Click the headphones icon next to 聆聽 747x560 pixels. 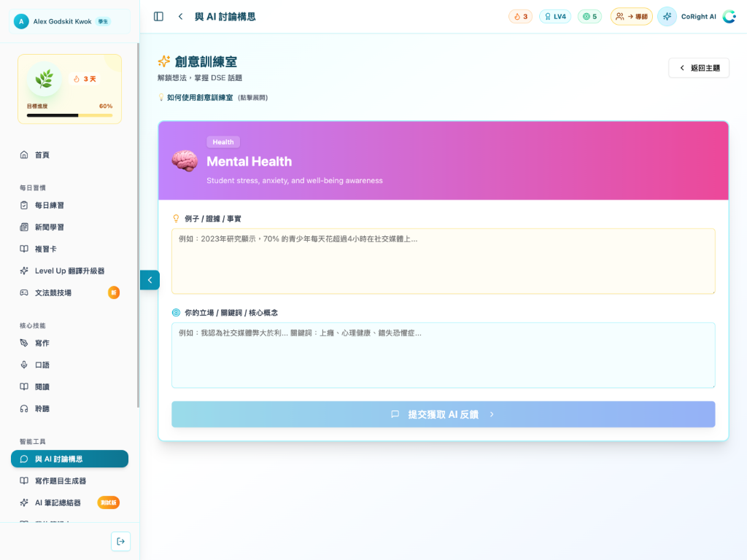click(x=24, y=408)
